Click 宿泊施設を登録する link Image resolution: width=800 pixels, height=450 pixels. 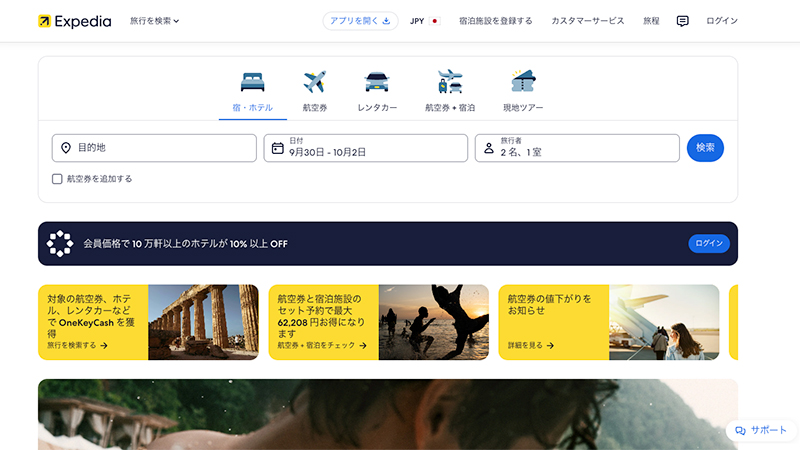[x=496, y=21]
